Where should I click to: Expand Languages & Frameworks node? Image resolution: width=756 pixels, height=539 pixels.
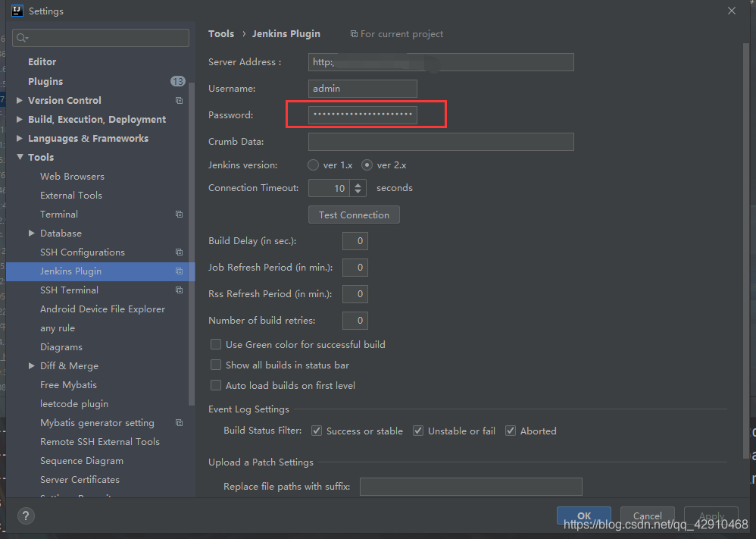click(x=19, y=139)
